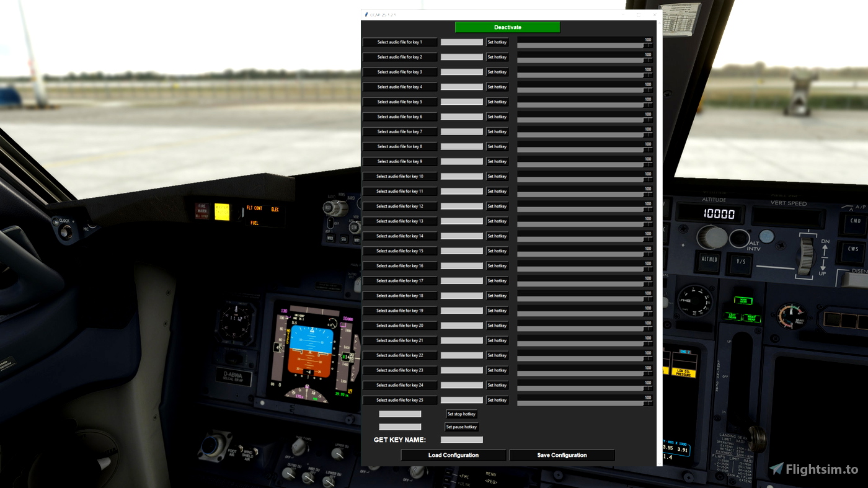Screen dimensions: 868x488
Task: Click Load Configuration button
Action: [453, 455]
